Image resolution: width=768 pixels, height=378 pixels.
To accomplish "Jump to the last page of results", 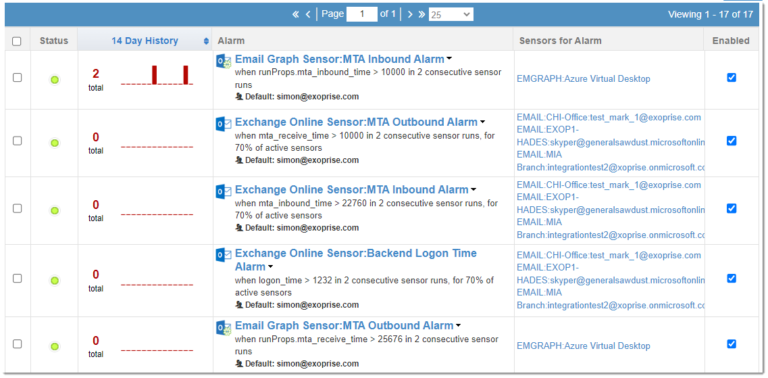I will 422,15.
